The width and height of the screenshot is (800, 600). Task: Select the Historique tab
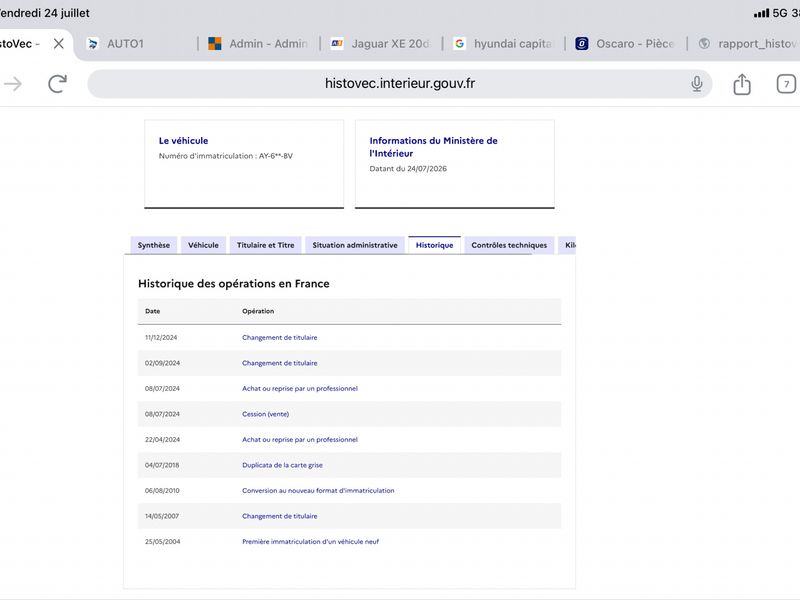[x=434, y=245]
